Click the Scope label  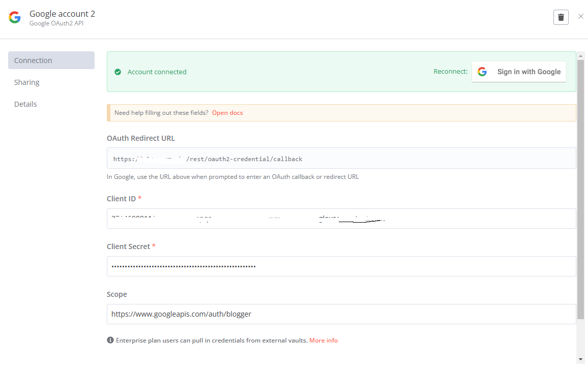pyautogui.click(x=116, y=294)
